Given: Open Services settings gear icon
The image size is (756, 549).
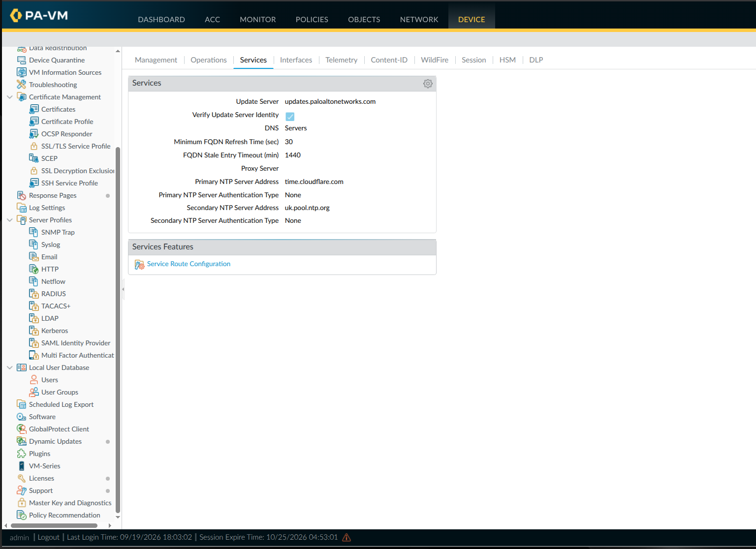Looking at the screenshot, I should 428,84.
